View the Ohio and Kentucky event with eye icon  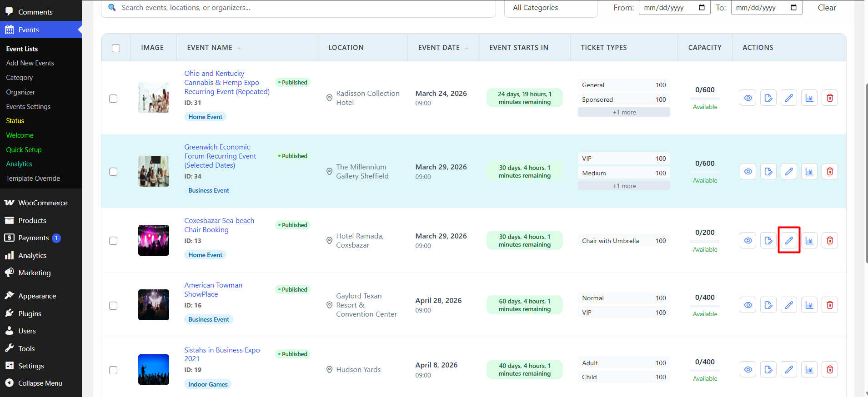748,98
